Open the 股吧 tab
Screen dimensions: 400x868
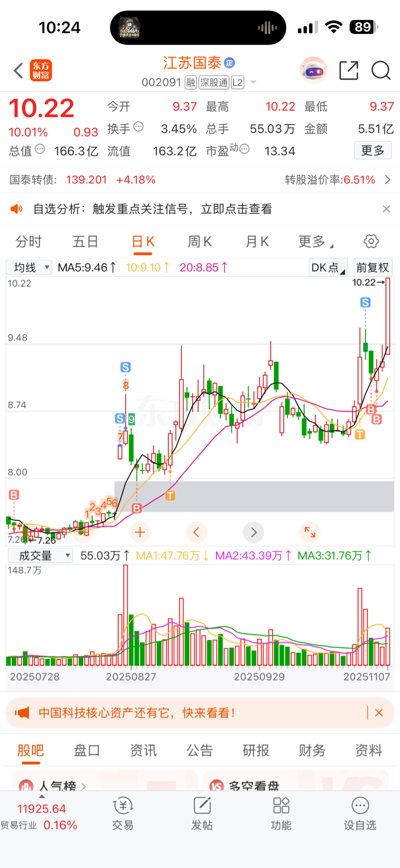pyautogui.click(x=31, y=750)
